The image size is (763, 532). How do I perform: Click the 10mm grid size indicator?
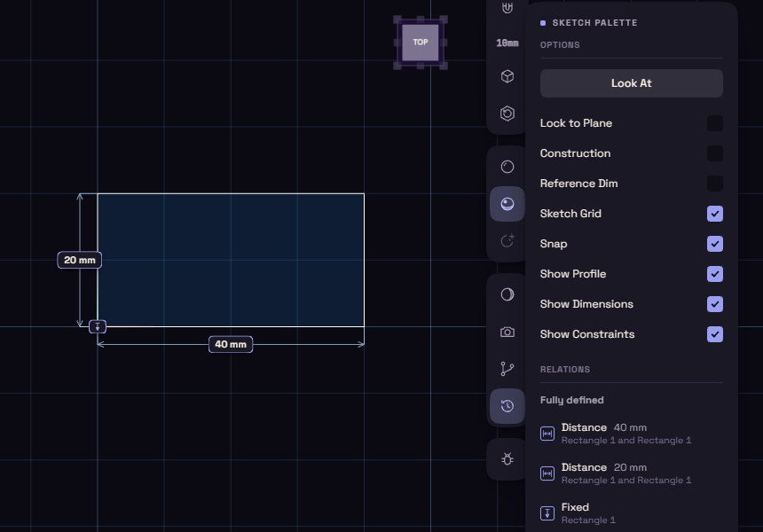pyautogui.click(x=507, y=43)
